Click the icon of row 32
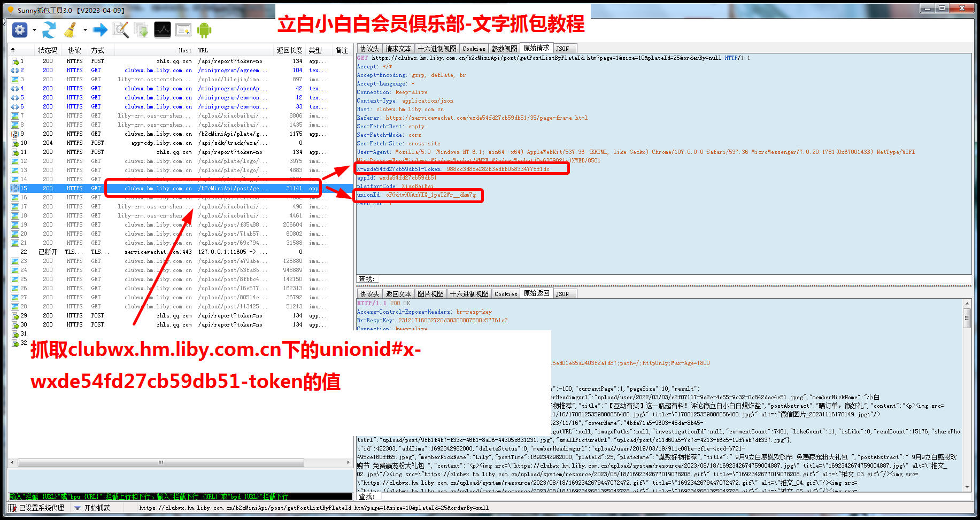Viewport: 980px width, 520px height. 15,343
